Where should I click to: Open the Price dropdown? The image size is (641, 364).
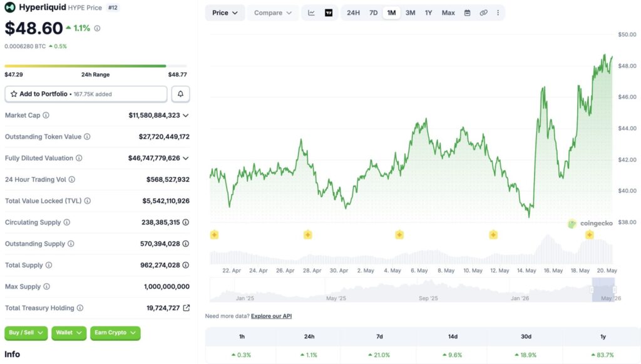coord(225,13)
